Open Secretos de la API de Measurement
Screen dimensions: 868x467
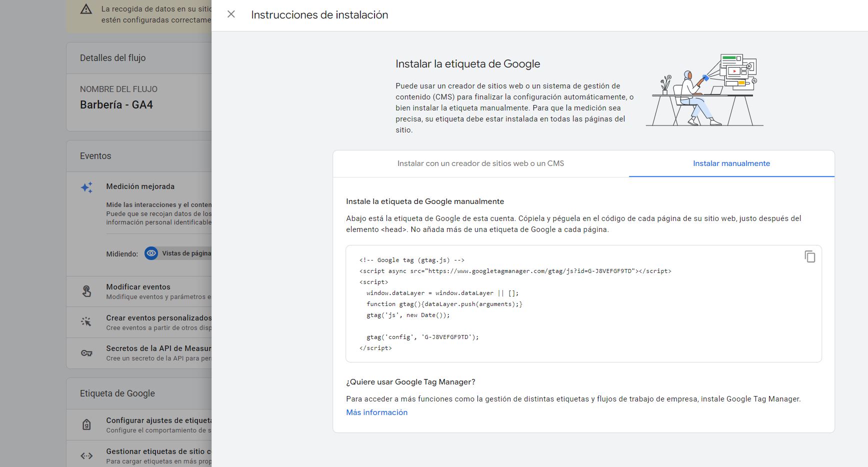[x=158, y=348]
